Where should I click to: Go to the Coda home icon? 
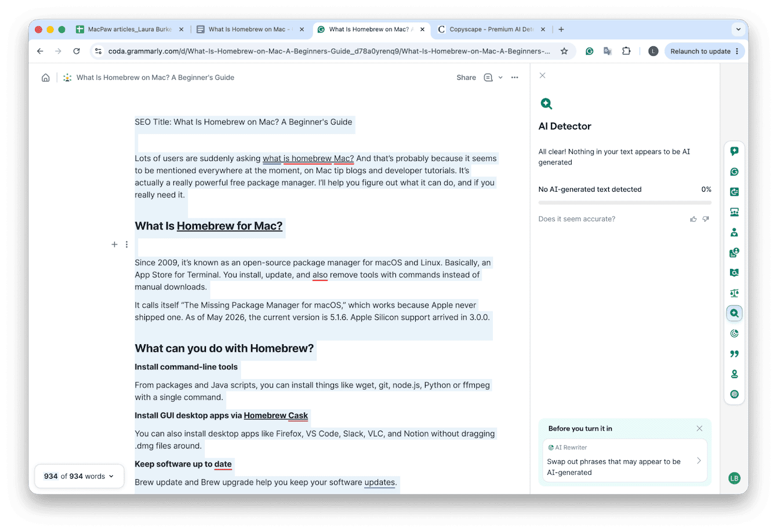45,78
